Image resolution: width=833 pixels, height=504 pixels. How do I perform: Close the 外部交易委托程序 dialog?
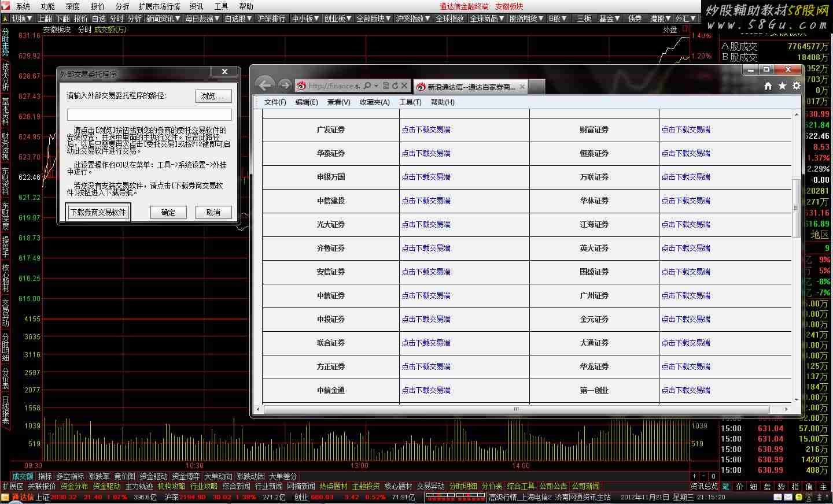pos(224,72)
